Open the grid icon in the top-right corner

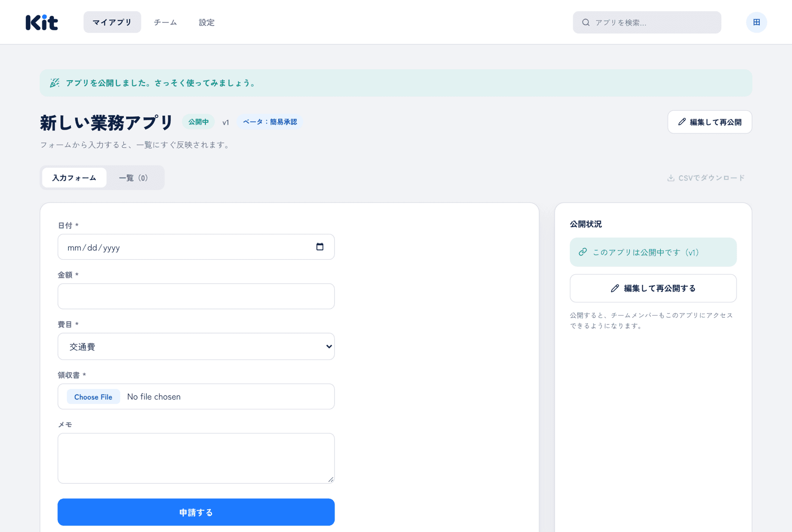(756, 22)
